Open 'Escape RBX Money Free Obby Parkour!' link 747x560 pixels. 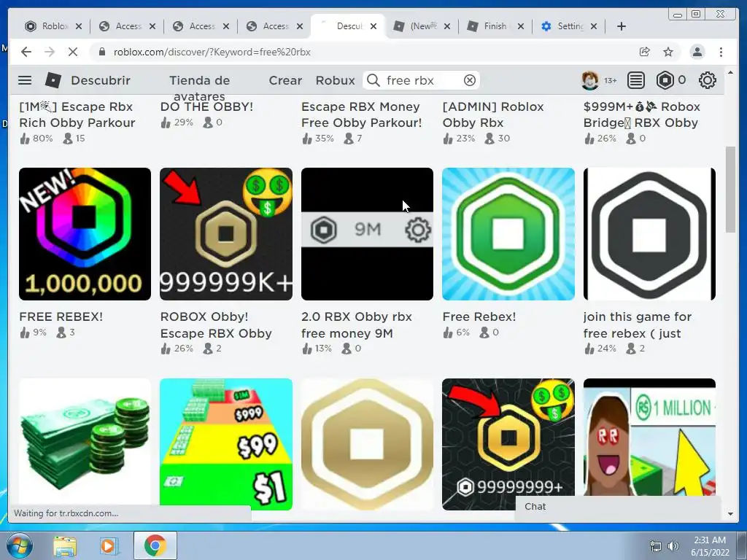361,114
